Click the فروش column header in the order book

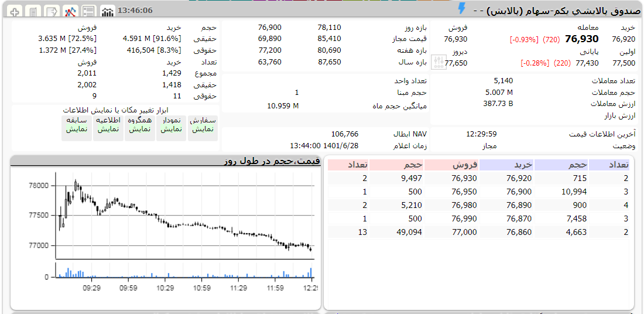pos(451,165)
